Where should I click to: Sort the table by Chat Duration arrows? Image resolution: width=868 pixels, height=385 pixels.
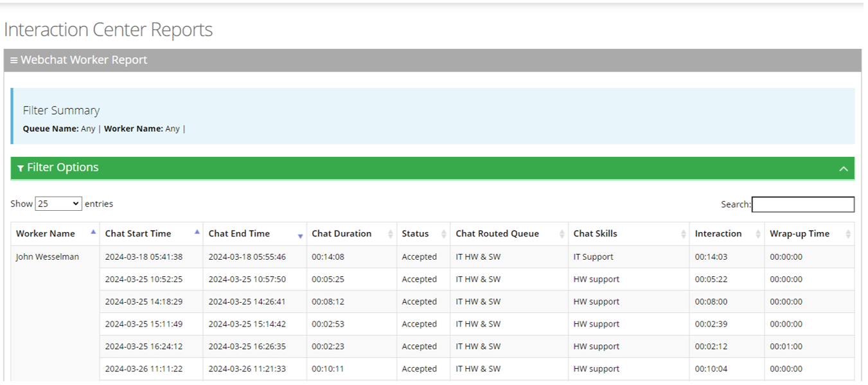coord(390,234)
